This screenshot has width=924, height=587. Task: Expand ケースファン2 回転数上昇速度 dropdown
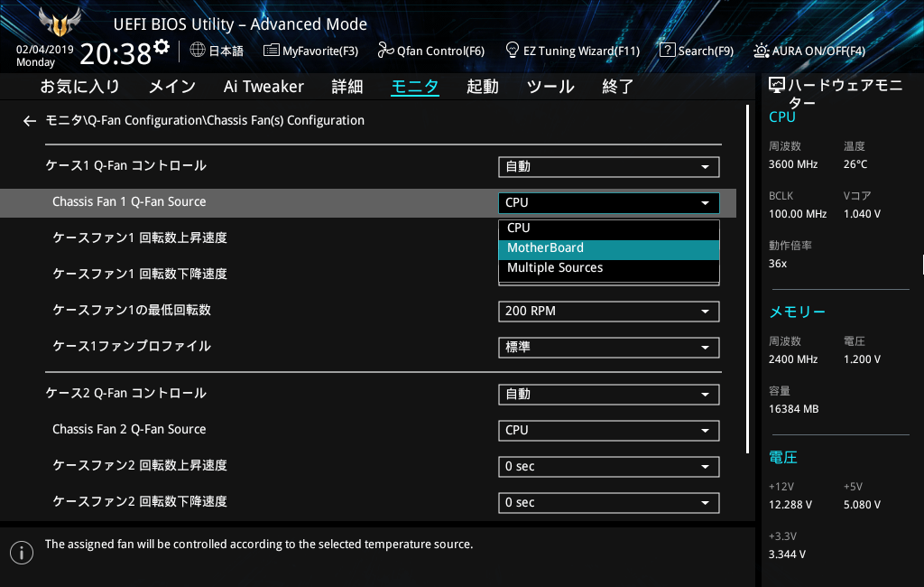point(609,467)
